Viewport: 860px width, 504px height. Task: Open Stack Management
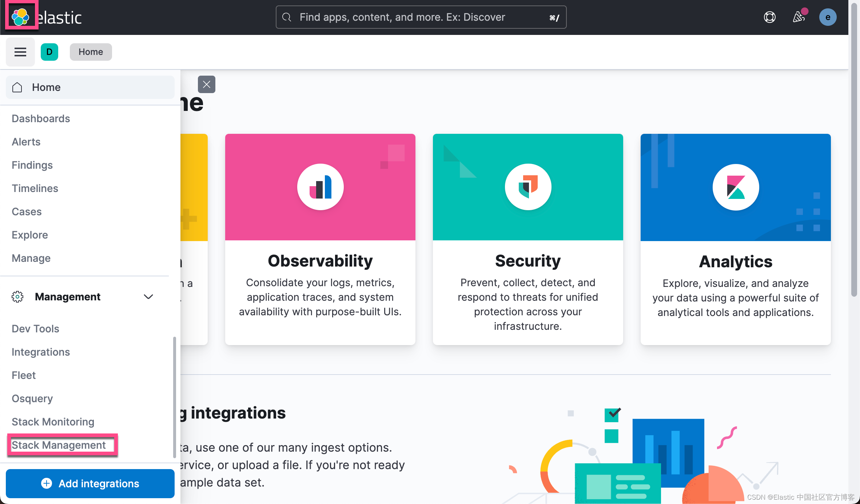point(58,445)
